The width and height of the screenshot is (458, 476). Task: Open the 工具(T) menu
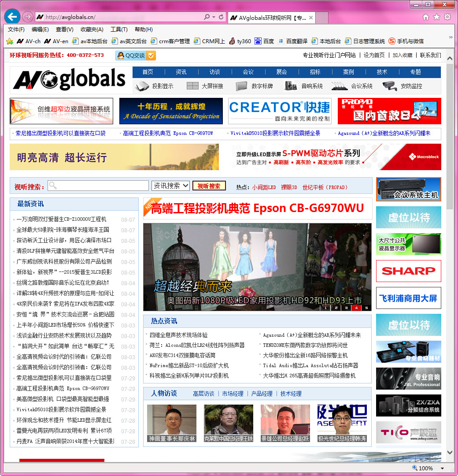coord(119,30)
